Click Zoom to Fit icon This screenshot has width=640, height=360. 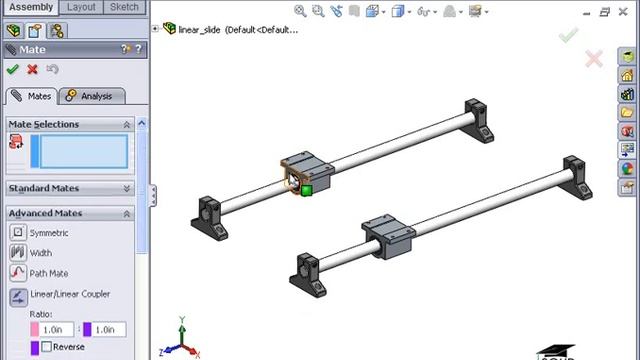(x=300, y=11)
